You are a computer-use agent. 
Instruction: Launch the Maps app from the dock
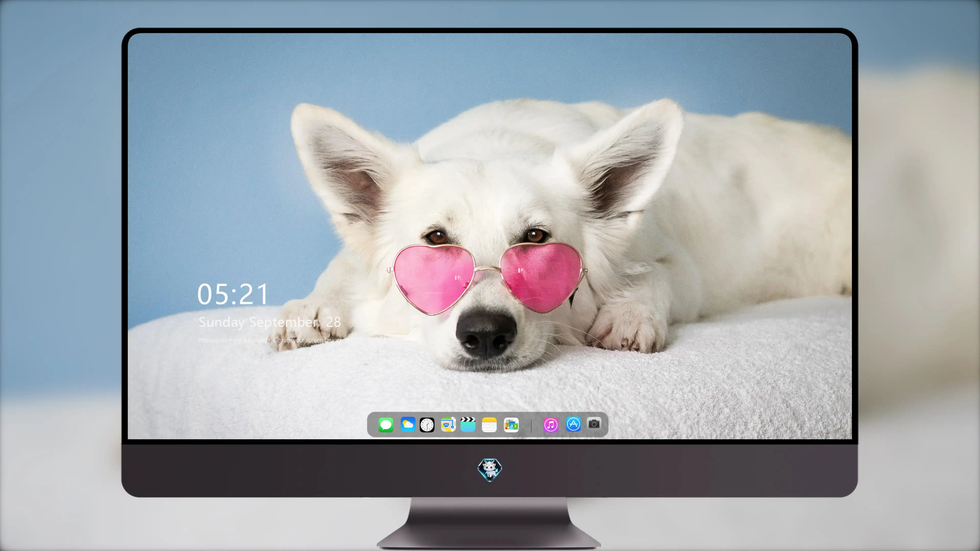(448, 424)
